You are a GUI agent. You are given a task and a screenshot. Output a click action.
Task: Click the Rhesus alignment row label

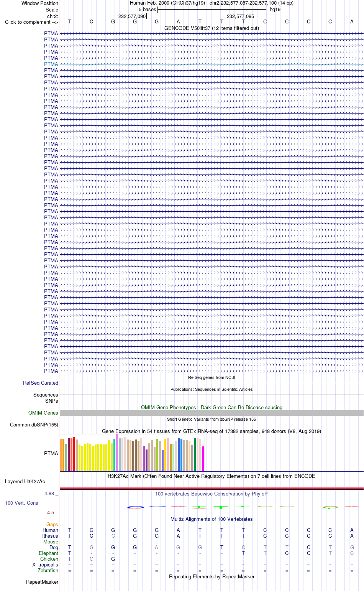click(50, 536)
